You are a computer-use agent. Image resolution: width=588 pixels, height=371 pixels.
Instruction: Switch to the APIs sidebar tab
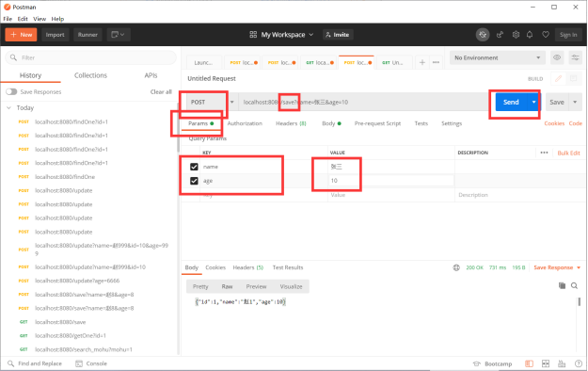pos(151,75)
